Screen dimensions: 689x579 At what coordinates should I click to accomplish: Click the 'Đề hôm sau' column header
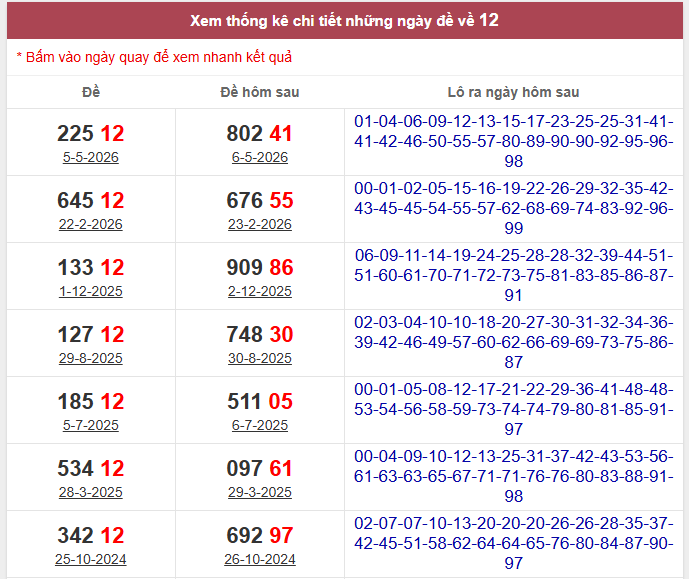260,92
